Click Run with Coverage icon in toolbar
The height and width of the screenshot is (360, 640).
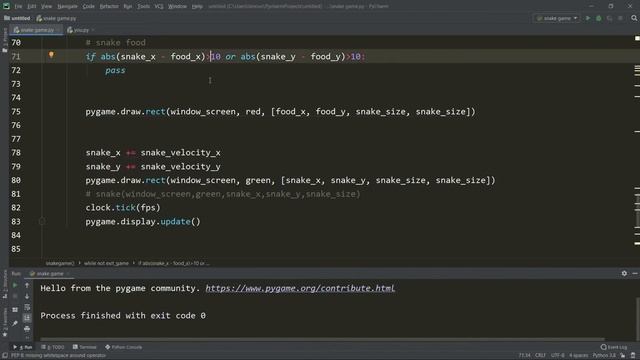pos(609,18)
